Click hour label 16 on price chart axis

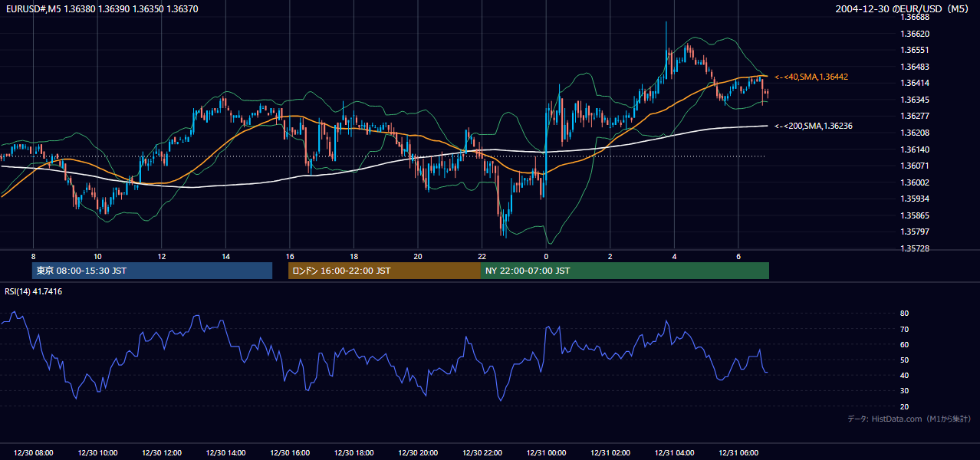289,256
